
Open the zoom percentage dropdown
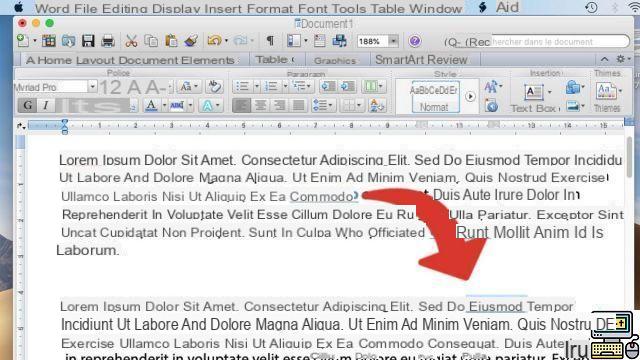(x=393, y=41)
